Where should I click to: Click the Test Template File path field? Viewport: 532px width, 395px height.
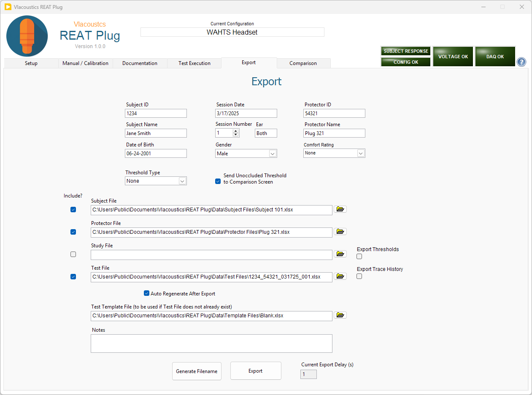[211, 316]
